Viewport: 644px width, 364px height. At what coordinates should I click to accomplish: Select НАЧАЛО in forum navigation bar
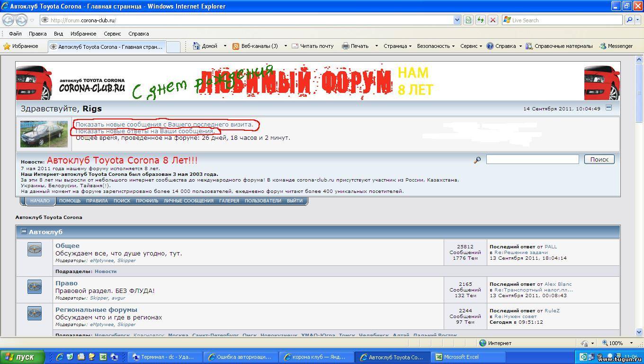point(40,200)
